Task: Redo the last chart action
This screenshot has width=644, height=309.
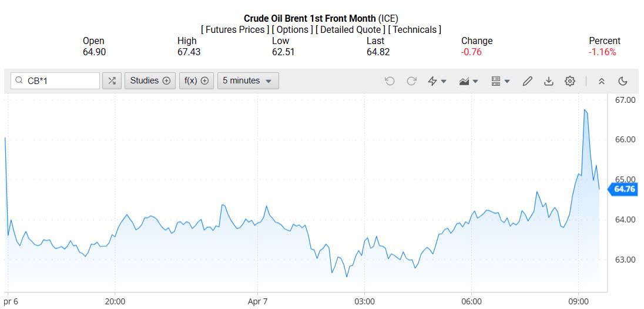Action: [411, 81]
